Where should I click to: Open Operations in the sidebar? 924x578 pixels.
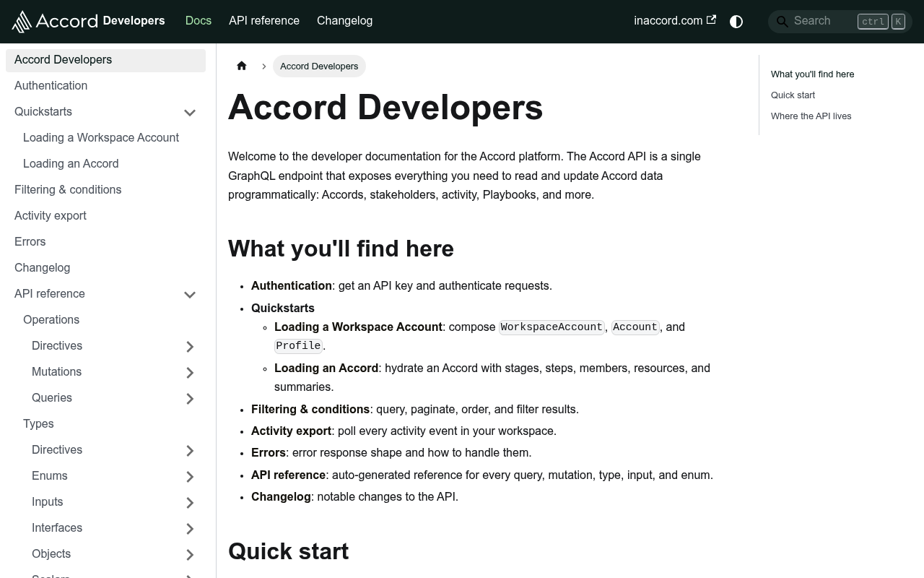(110, 320)
